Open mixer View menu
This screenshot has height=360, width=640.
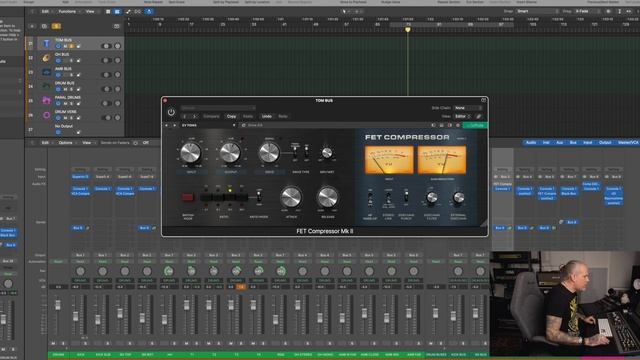pos(87,143)
